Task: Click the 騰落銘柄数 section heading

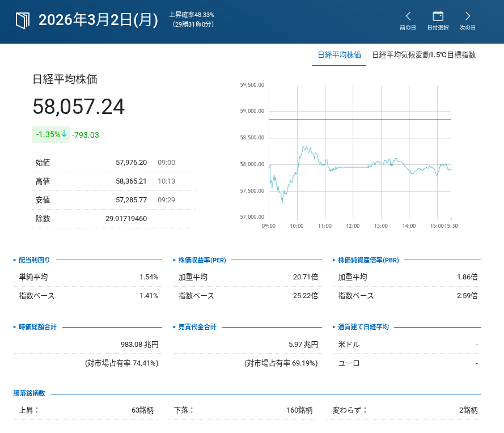Action: (x=29, y=393)
